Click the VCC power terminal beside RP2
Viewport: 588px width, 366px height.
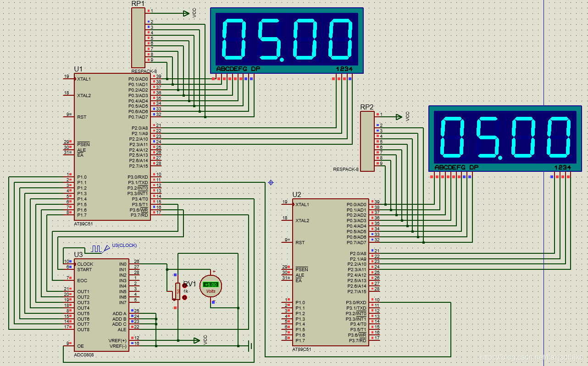coord(399,117)
